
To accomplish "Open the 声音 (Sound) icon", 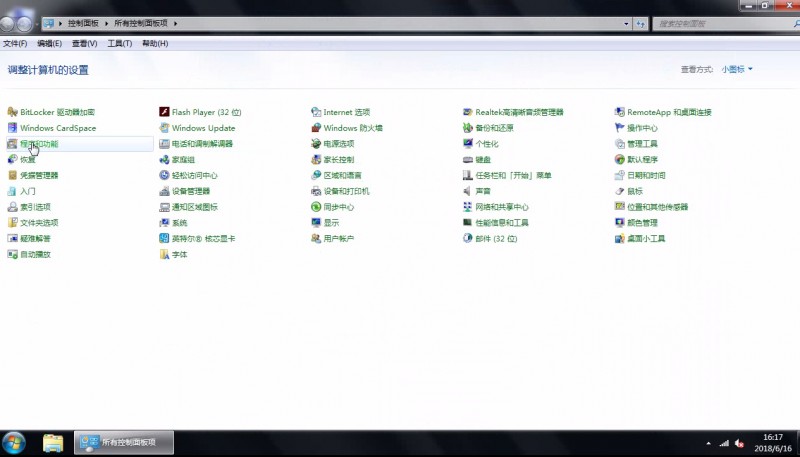I will point(467,191).
